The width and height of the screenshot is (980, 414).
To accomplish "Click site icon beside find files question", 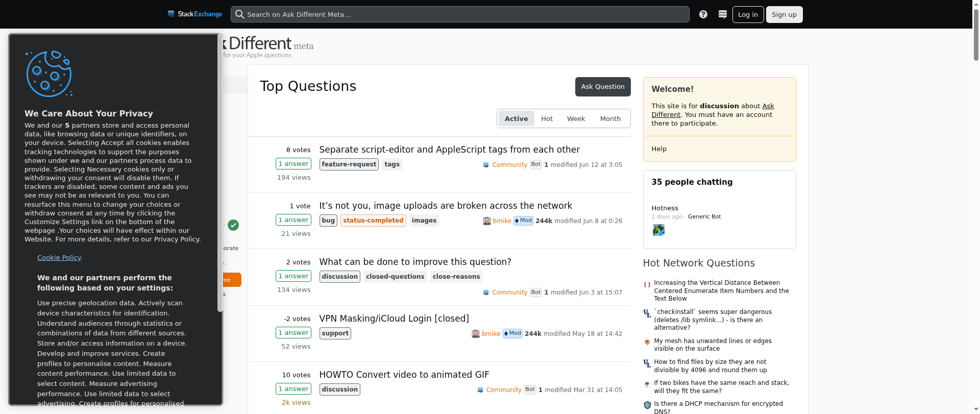I will coord(647,363).
